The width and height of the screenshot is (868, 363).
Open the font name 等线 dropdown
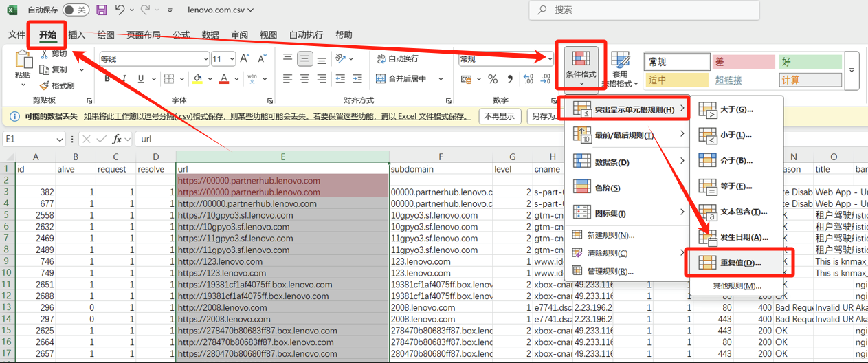[x=205, y=59]
